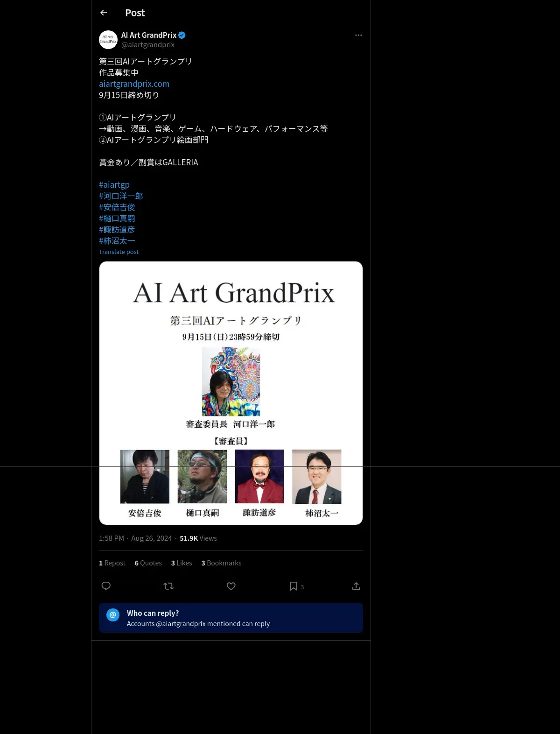This screenshot has height=734, width=560.
Task: Open AI Art GrandPrix profile avatar
Action: point(108,40)
